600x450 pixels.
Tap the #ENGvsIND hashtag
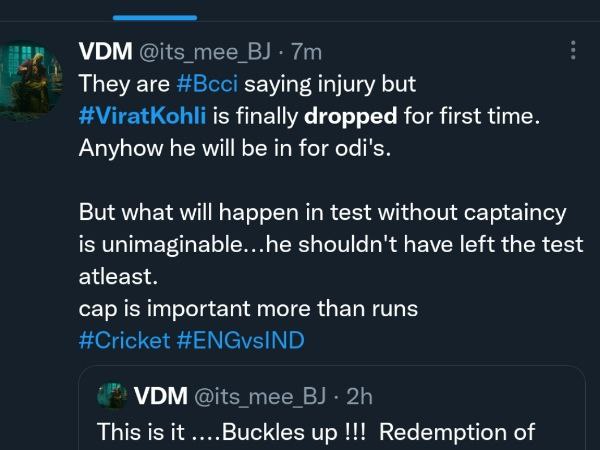click(240, 340)
